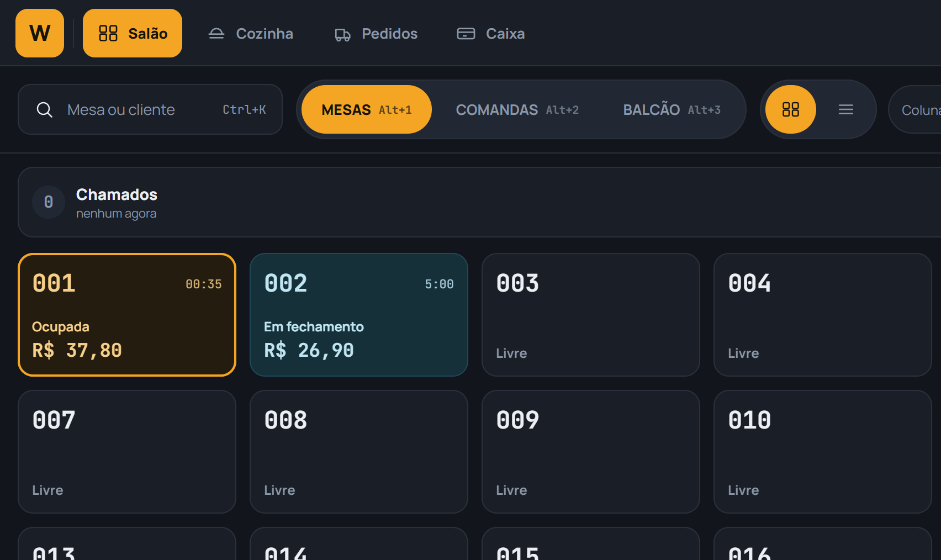The image size is (941, 560).
Task: Open table 002 em fechamento
Action: click(x=359, y=315)
